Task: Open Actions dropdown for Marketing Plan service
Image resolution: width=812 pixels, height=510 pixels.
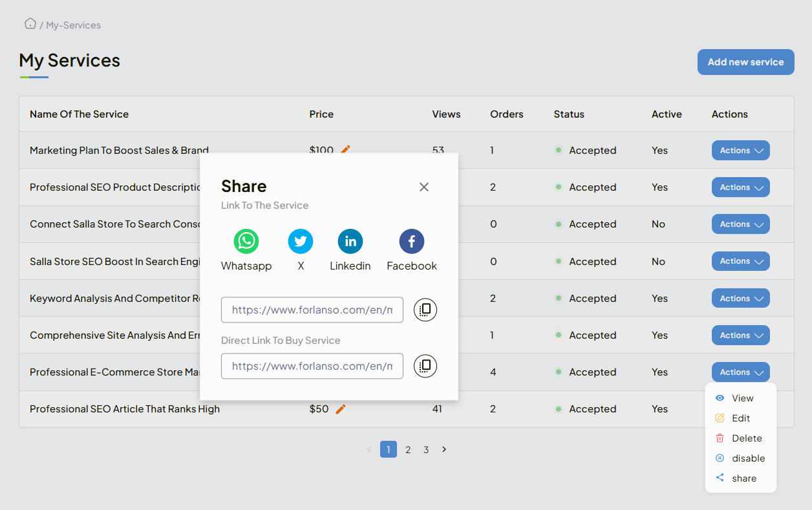Action: pyautogui.click(x=740, y=151)
